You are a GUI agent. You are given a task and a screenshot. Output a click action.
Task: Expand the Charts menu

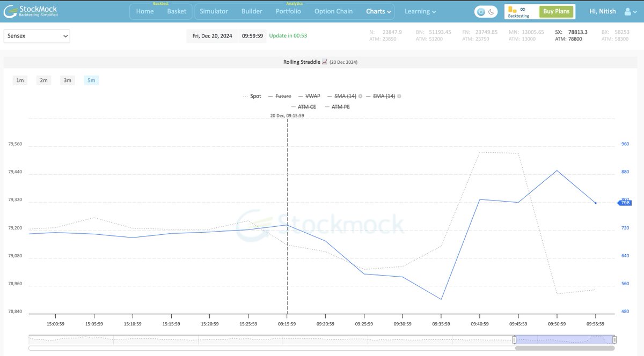coord(378,11)
